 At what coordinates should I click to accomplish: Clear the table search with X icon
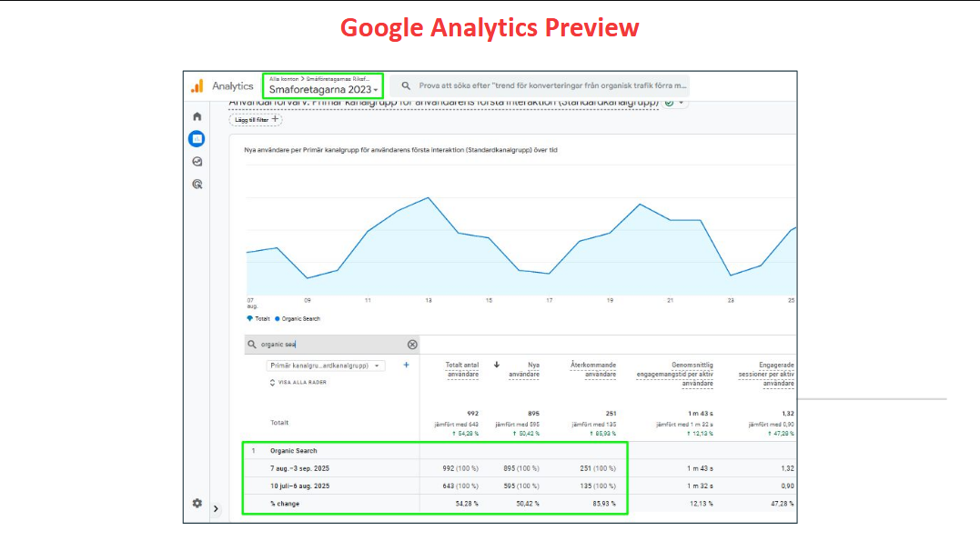click(x=412, y=345)
